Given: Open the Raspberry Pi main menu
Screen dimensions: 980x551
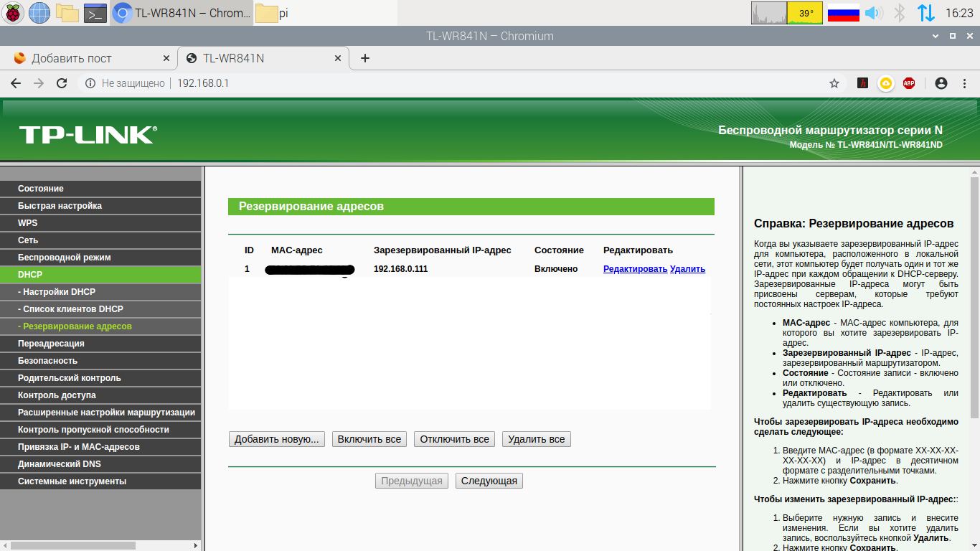Looking at the screenshot, I should pos(14,13).
